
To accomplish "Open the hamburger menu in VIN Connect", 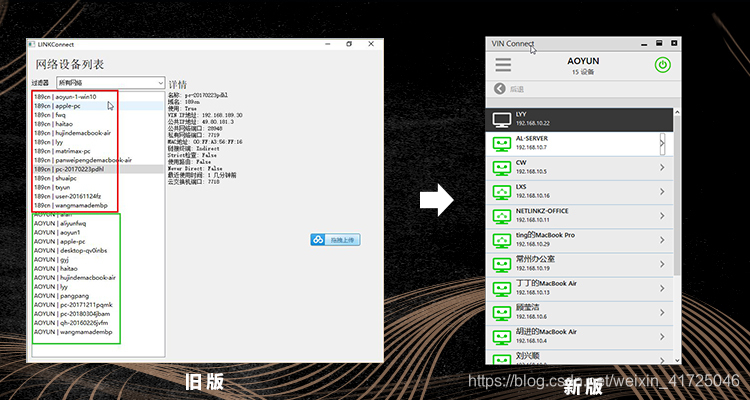I will click(503, 65).
